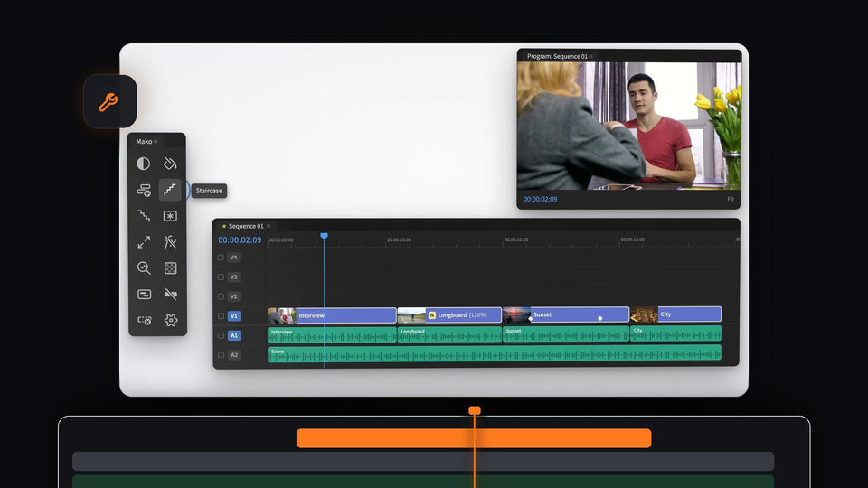Click the Sunset clip thumbnail
Screen dimensions: 868x488
coord(517,314)
